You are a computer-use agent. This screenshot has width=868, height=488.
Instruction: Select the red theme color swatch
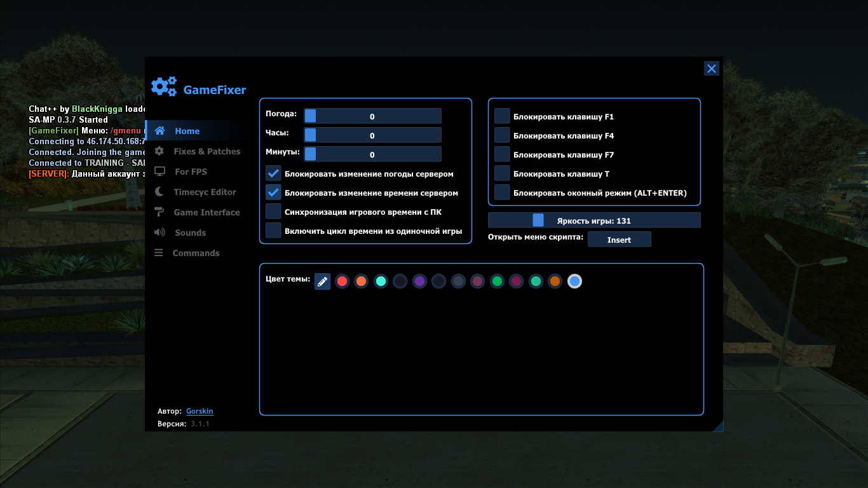click(342, 281)
